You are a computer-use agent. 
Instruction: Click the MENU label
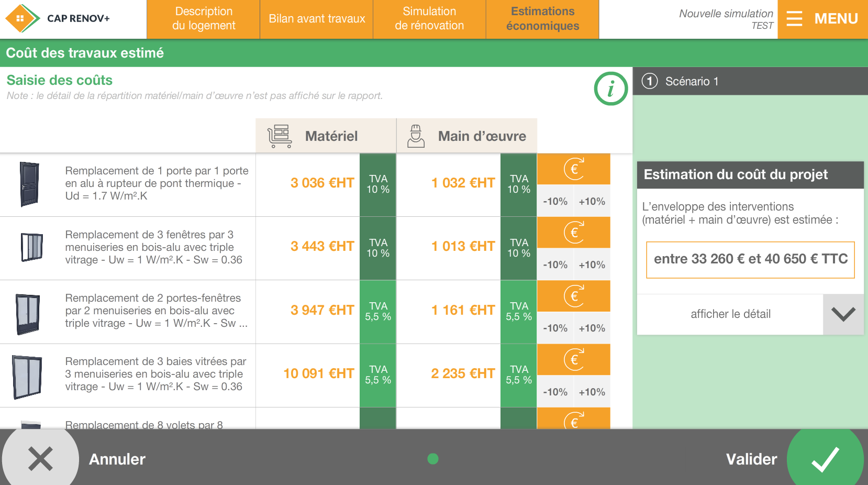(x=836, y=19)
